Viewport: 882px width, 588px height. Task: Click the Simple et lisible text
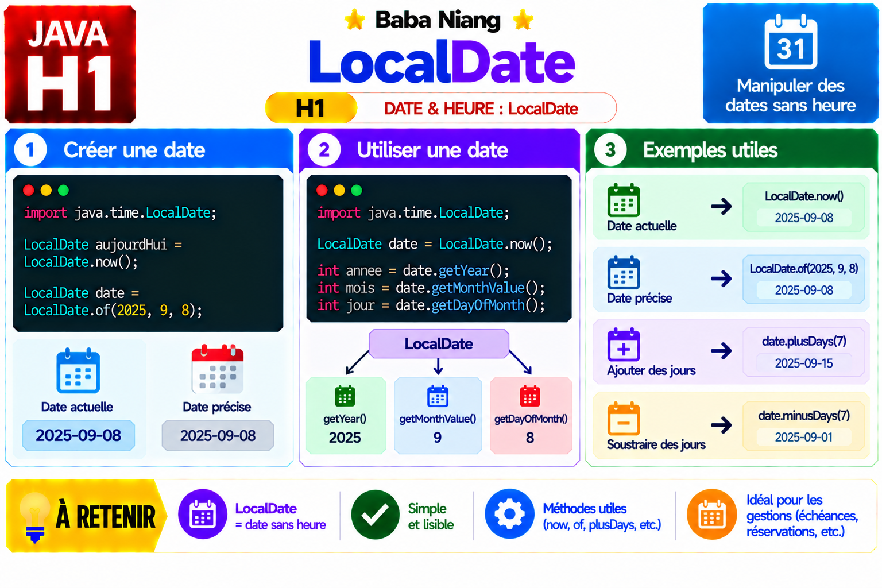click(431, 516)
